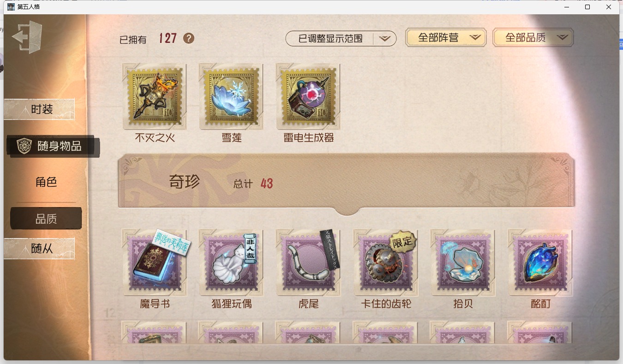Sort by 品质 option
Viewport: 623px width, 364px height.
[46, 218]
